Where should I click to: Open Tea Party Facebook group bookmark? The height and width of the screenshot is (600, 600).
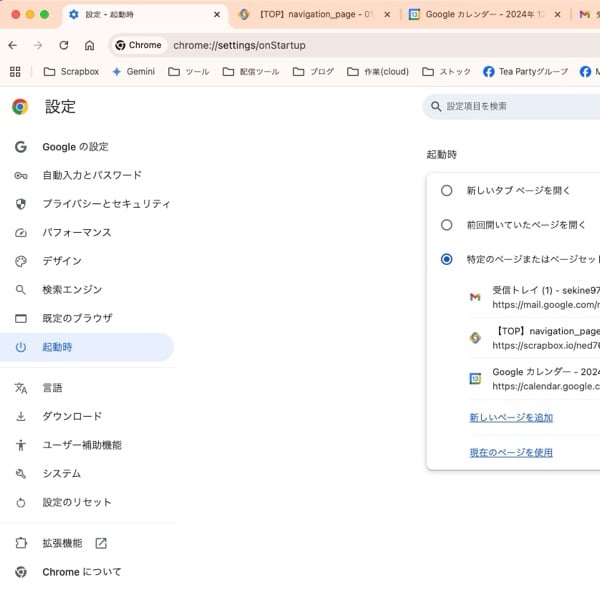click(525, 72)
